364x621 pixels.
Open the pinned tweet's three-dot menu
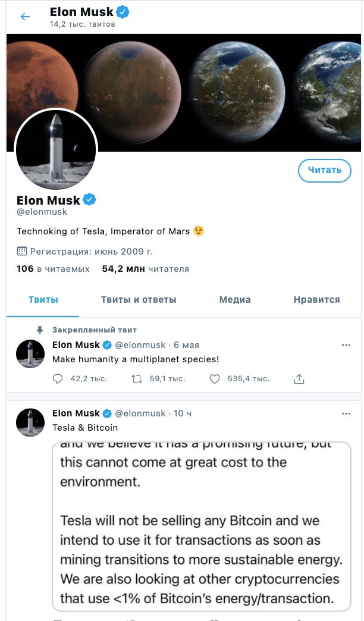coord(346,345)
